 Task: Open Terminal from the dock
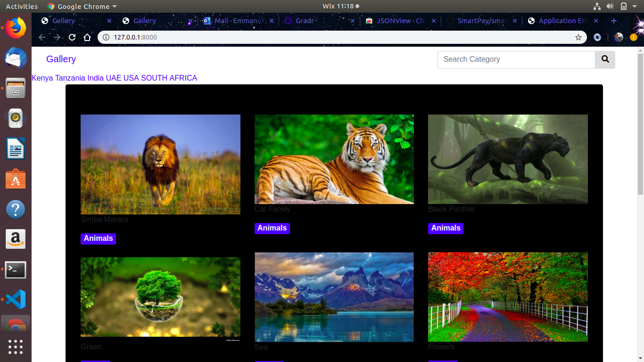(x=16, y=270)
